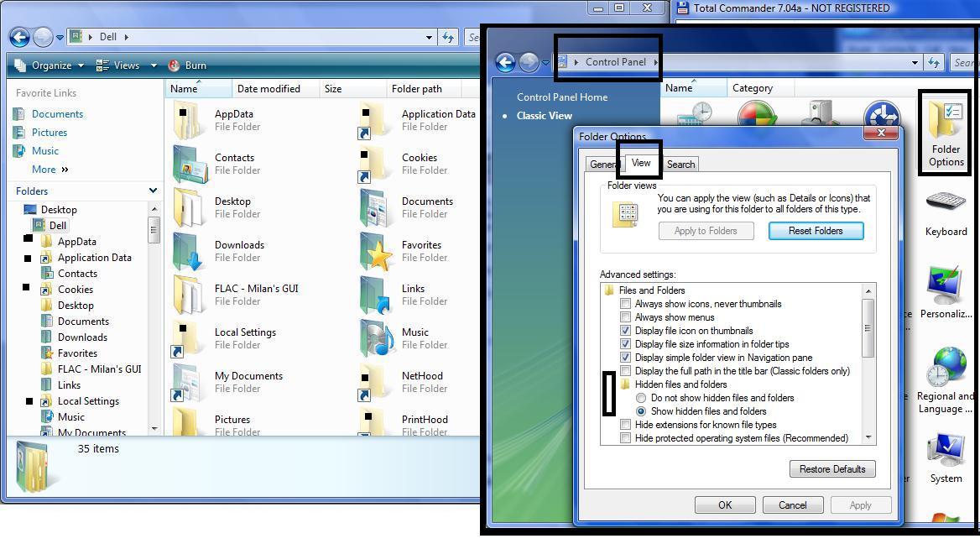
Task: Open the AppData folder icon in the Dell window
Action: pyautogui.click(x=189, y=120)
